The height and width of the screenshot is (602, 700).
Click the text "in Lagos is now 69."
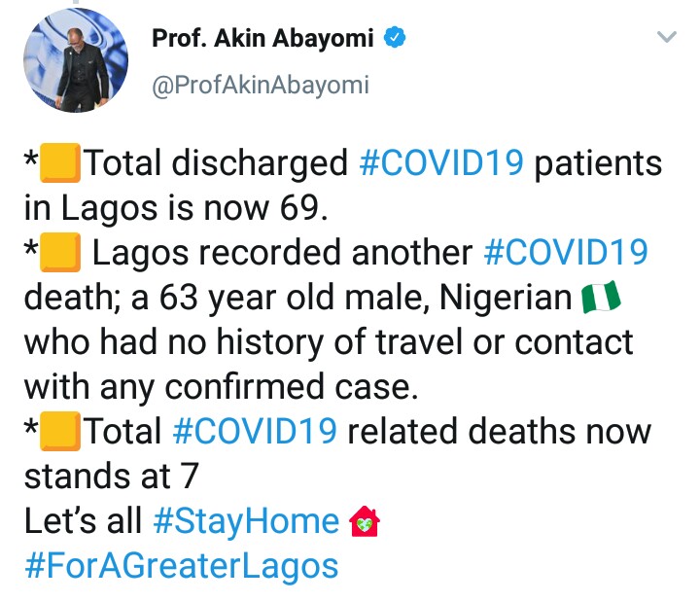click(181, 208)
